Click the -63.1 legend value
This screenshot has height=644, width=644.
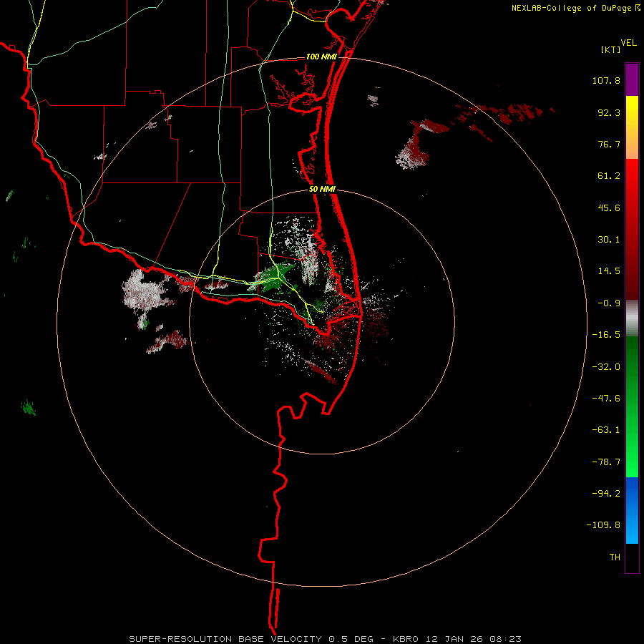point(606,430)
